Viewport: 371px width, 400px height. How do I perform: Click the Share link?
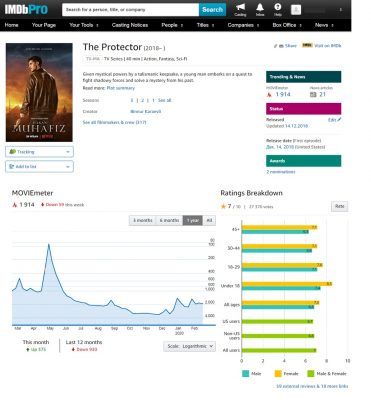[x=290, y=46]
